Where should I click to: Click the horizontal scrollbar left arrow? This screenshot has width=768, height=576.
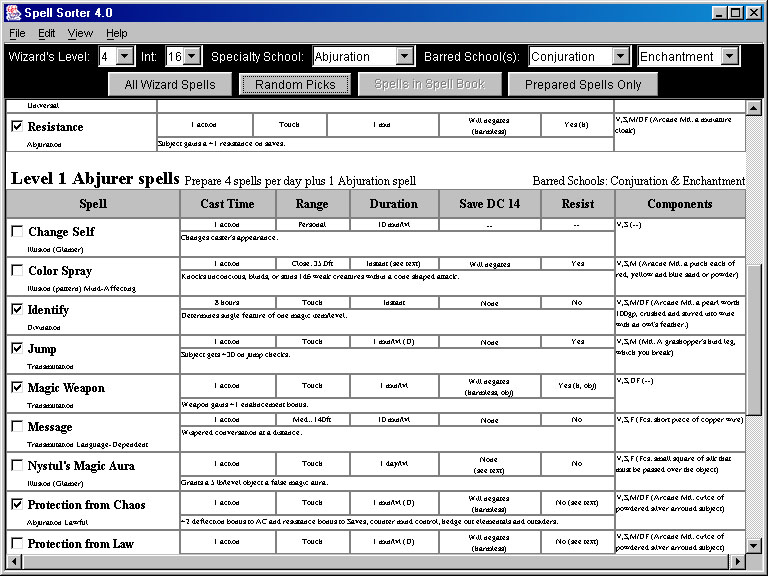[x=14, y=561]
